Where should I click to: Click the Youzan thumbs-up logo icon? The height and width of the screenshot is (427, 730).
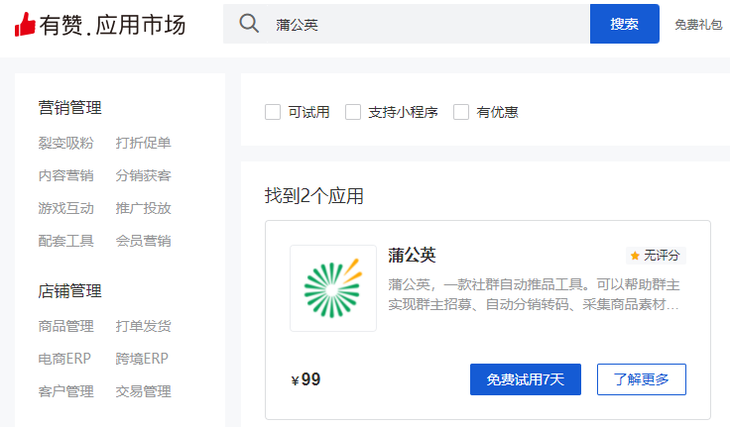[25, 24]
